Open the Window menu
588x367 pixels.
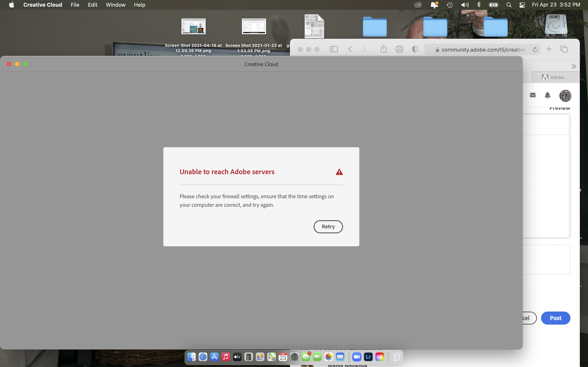coord(115,5)
